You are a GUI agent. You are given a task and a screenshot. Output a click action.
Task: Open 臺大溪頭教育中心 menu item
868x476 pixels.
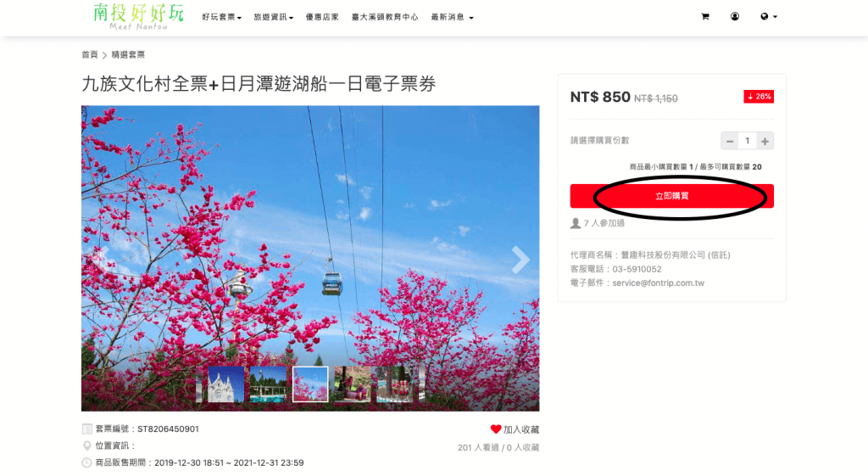click(x=385, y=17)
